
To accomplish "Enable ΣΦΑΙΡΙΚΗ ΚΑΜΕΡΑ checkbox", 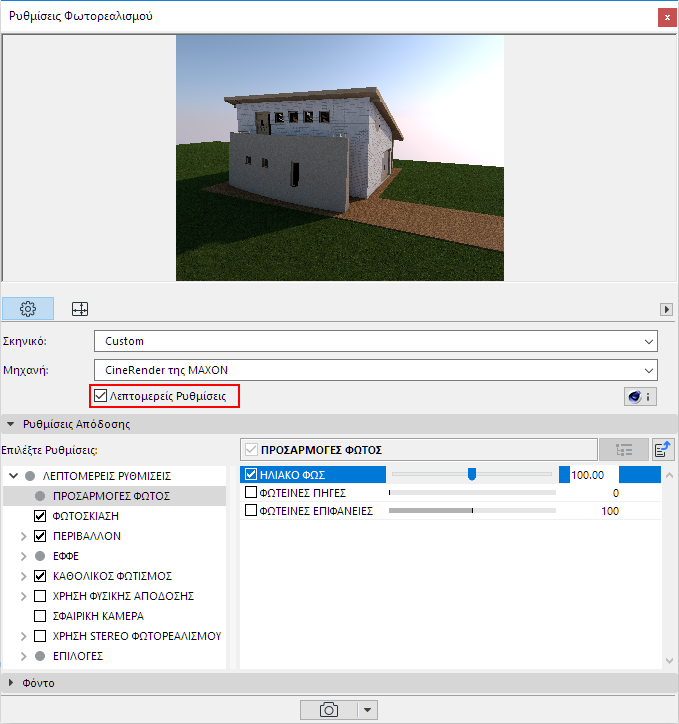I will point(40,616).
